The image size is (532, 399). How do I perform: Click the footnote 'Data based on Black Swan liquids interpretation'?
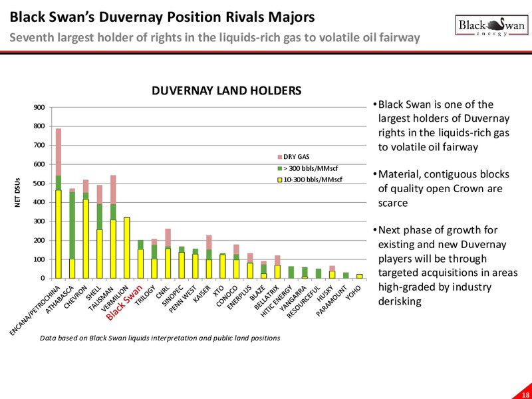pyautogui.click(x=160, y=338)
